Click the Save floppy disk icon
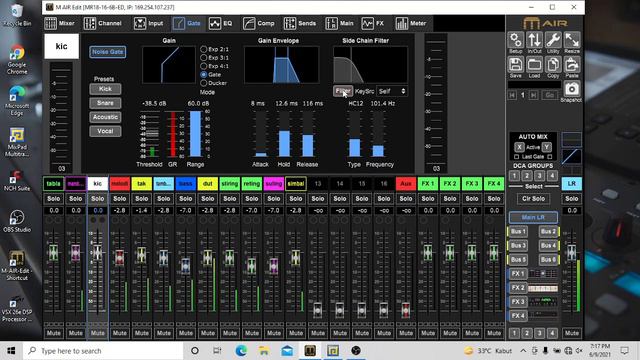640x360 pixels. (516, 65)
